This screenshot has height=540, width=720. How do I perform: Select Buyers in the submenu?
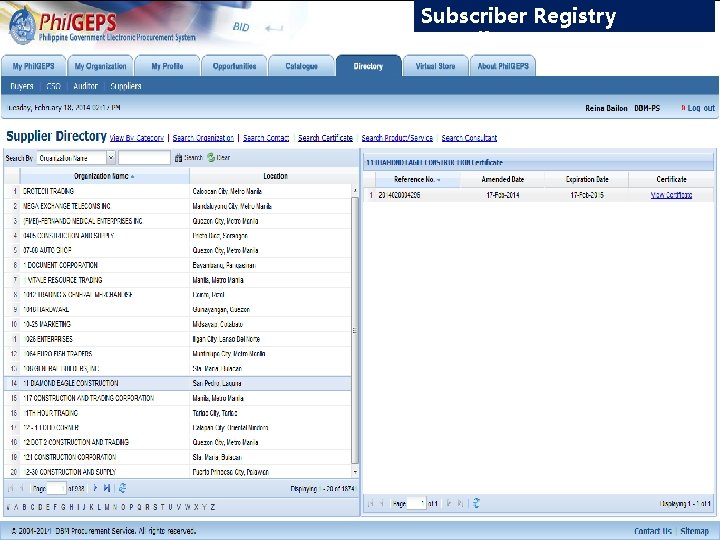point(22,86)
